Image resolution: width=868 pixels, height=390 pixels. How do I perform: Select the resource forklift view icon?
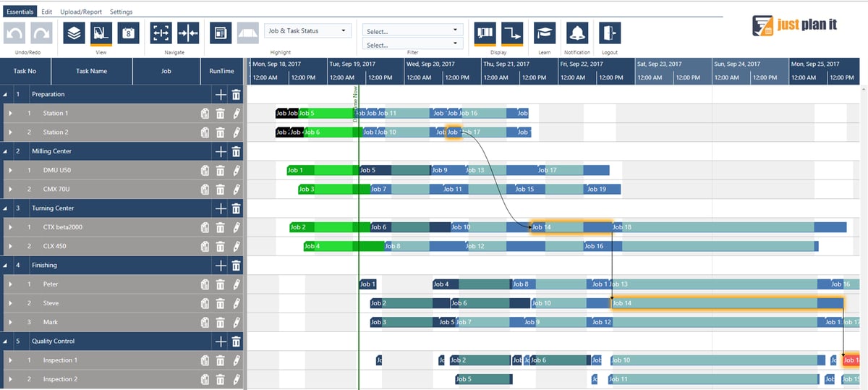point(101,33)
